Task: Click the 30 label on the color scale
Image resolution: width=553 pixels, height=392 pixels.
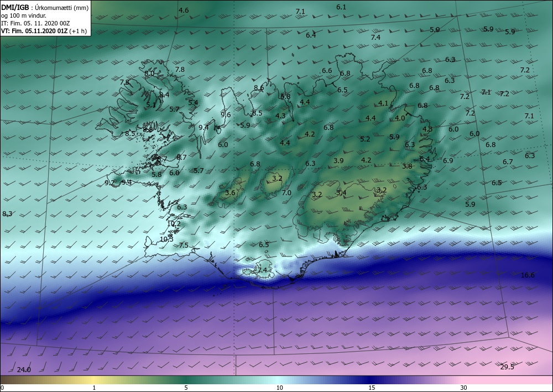Action: pos(463,388)
